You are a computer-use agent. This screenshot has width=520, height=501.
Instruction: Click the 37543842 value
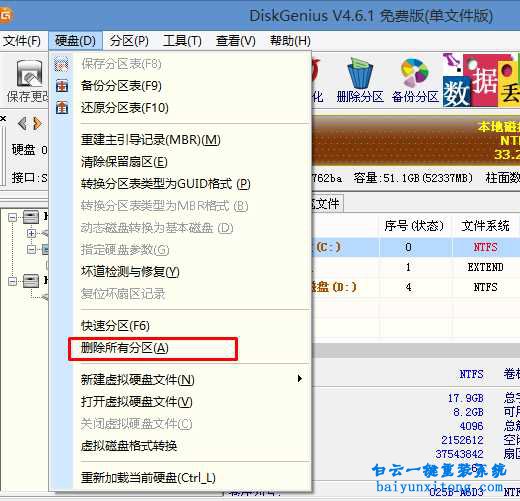(x=460, y=454)
